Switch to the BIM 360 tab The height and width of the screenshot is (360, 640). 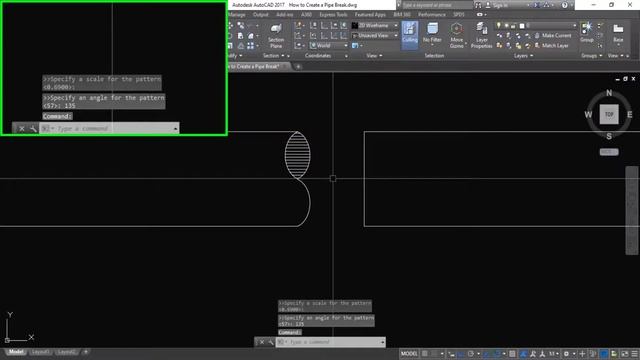[402, 15]
